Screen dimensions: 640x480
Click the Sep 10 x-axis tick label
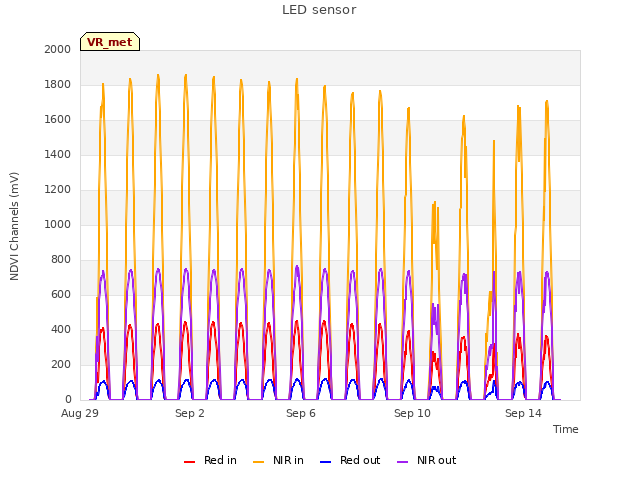[412, 413]
